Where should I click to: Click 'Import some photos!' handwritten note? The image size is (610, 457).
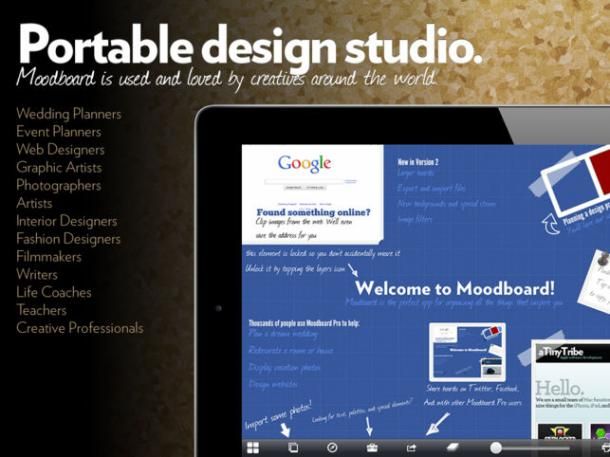[279, 415]
